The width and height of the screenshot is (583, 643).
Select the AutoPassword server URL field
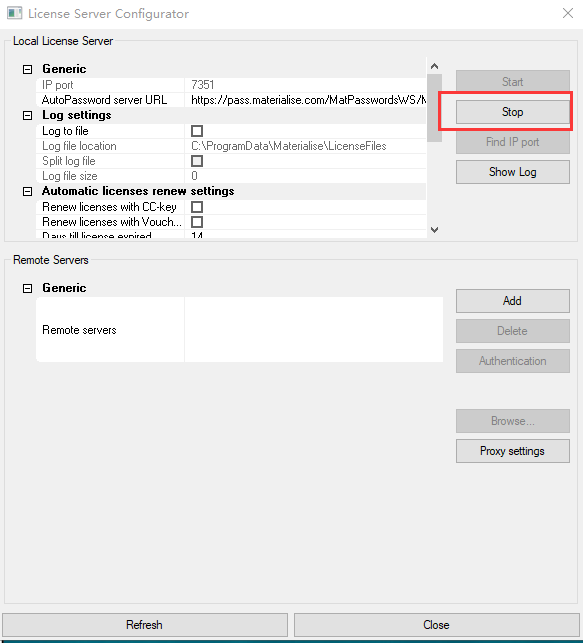305,100
